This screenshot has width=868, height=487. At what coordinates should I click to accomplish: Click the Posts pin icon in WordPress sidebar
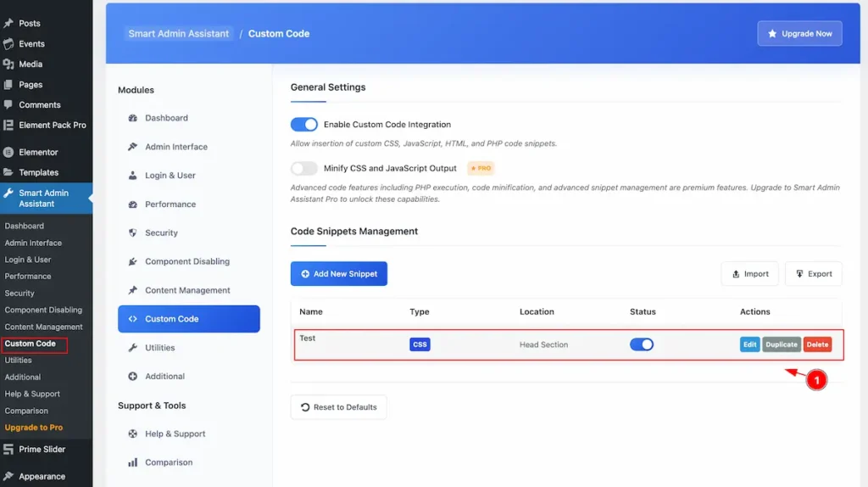[8, 23]
